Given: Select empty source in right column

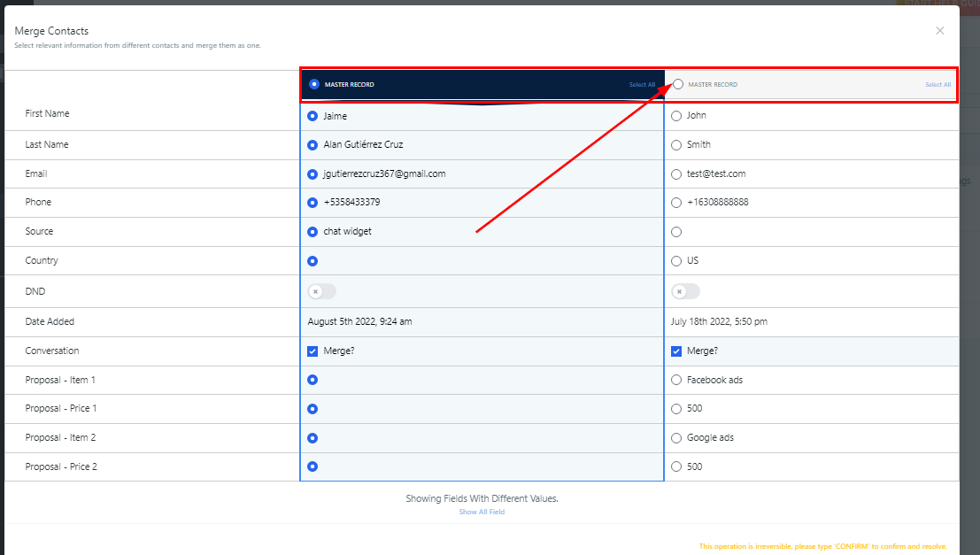Looking at the screenshot, I should pyautogui.click(x=676, y=232).
